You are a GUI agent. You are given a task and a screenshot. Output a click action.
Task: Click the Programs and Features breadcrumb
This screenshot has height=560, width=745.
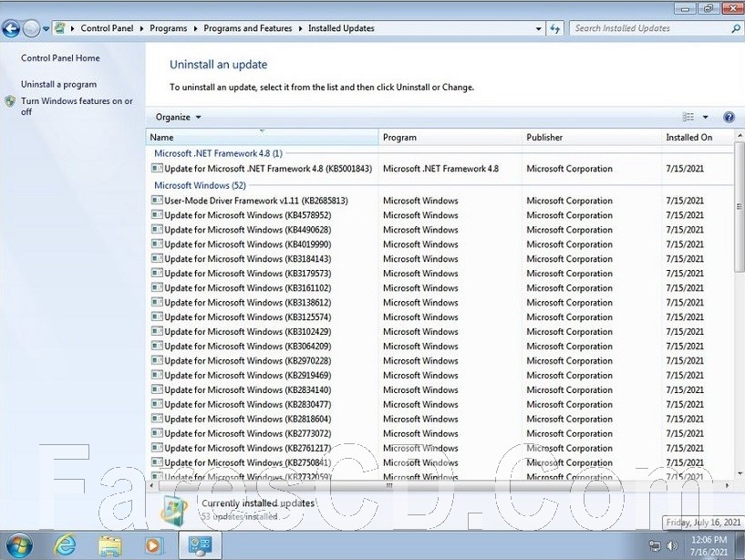247,28
